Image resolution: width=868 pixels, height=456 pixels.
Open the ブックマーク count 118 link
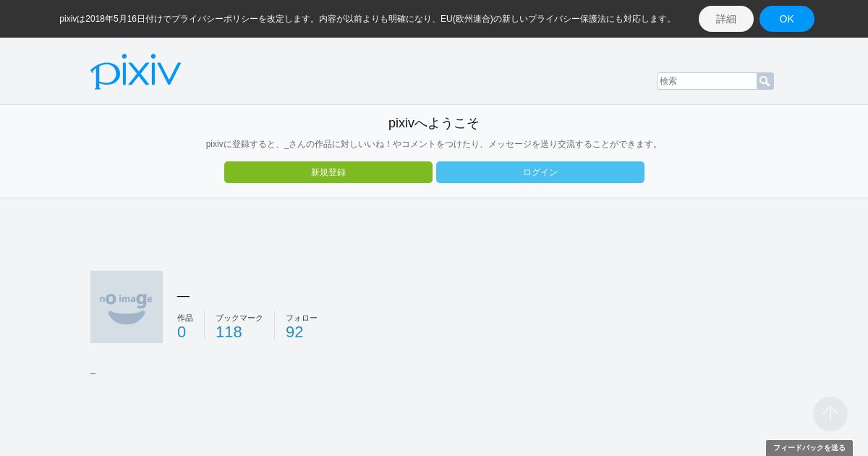tap(229, 332)
